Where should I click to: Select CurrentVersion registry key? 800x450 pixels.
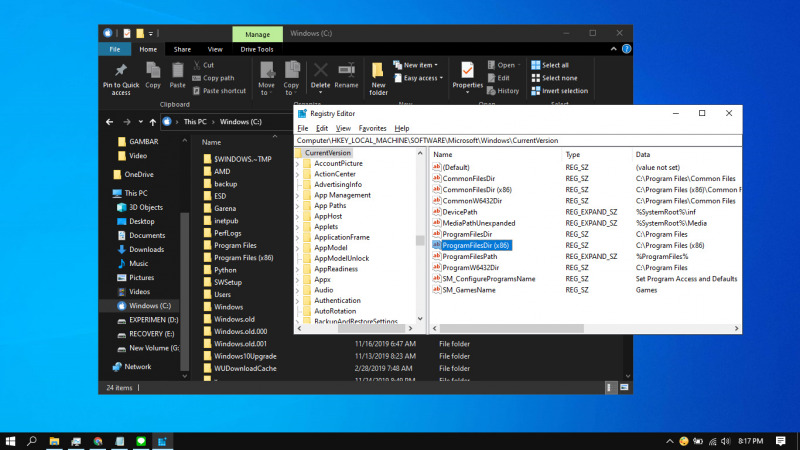(x=327, y=153)
